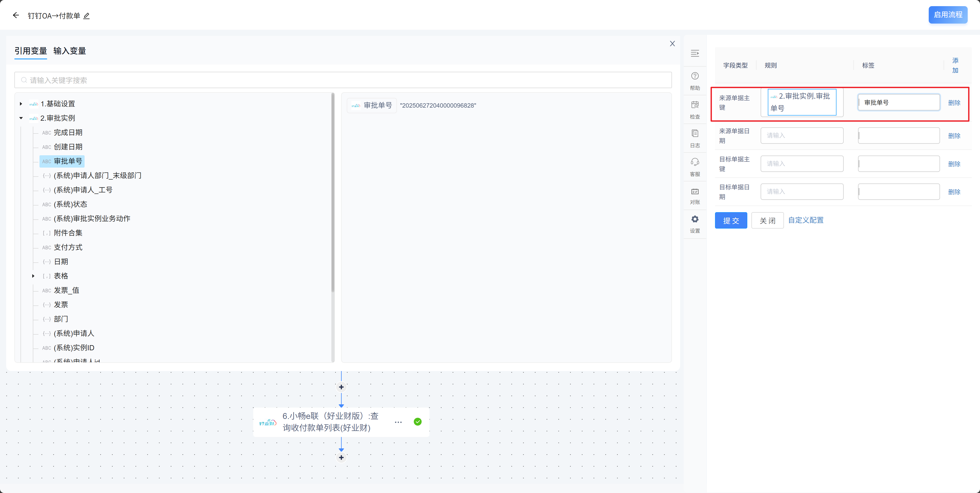Click the keyword search input field
This screenshot has height=493, width=980.
(x=342, y=80)
